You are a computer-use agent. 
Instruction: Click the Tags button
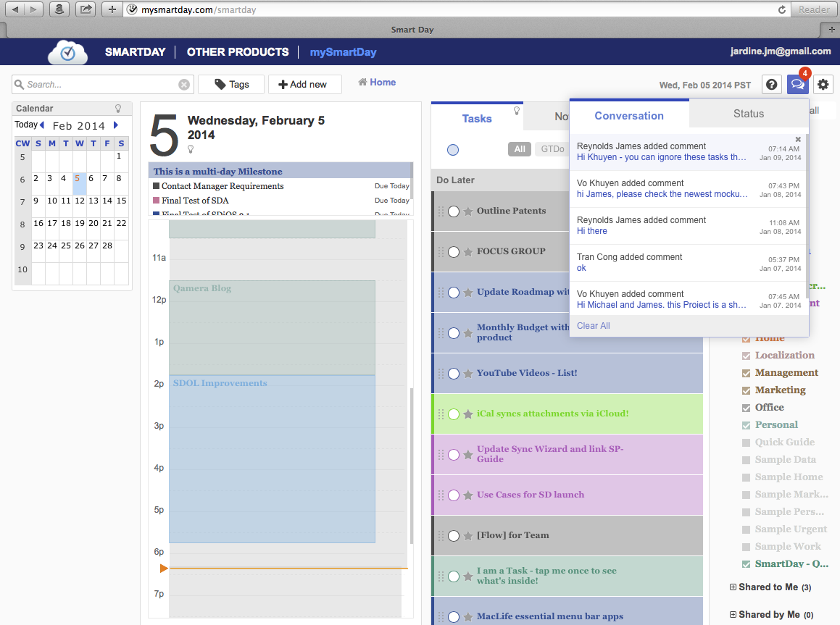tap(231, 85)
